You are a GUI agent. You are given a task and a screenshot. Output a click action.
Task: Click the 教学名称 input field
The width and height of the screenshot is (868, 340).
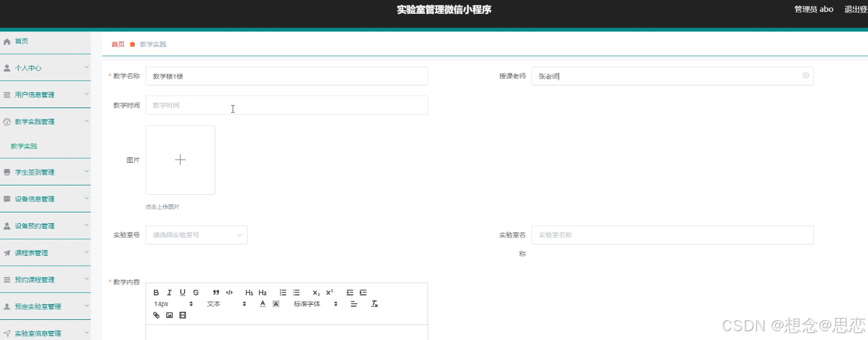[x=287, y=76]
